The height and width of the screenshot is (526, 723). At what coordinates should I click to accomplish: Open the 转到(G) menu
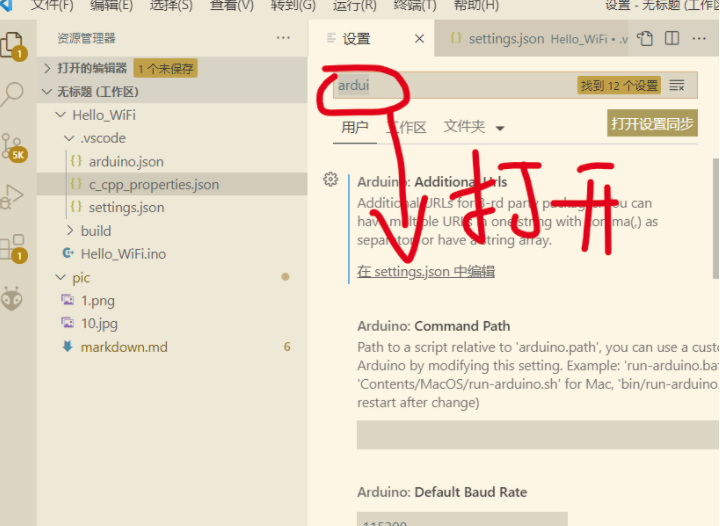pos(293,6)
